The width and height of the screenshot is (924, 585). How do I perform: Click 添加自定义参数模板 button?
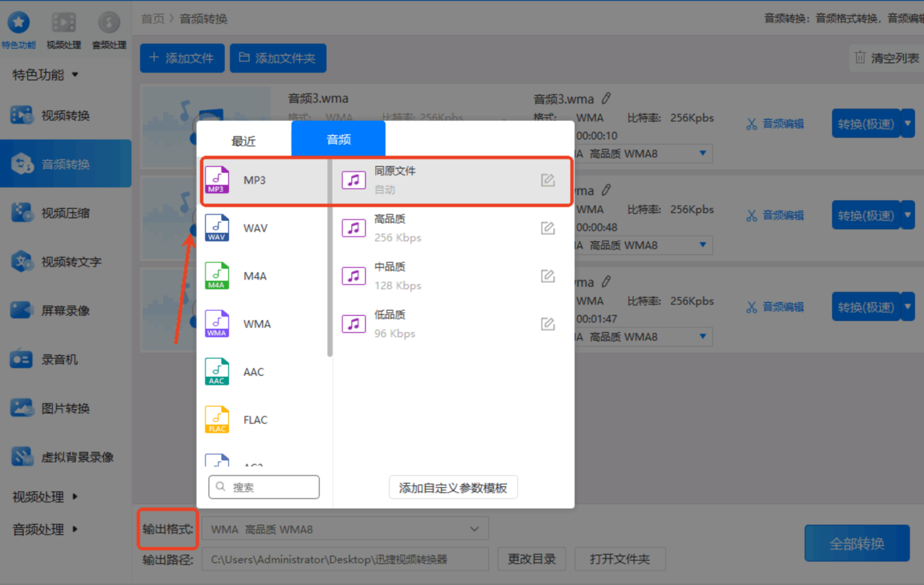453,487
